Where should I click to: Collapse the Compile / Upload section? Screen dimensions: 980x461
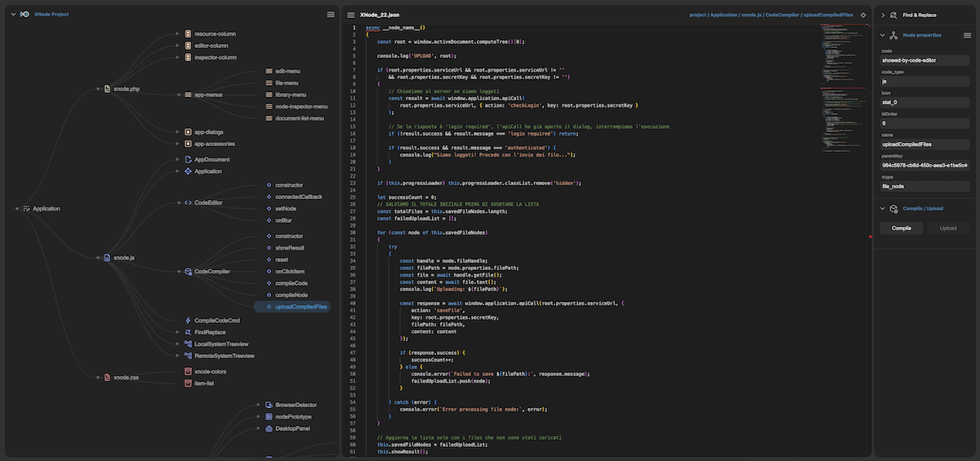pyautogui.click(x=883, y=208)
